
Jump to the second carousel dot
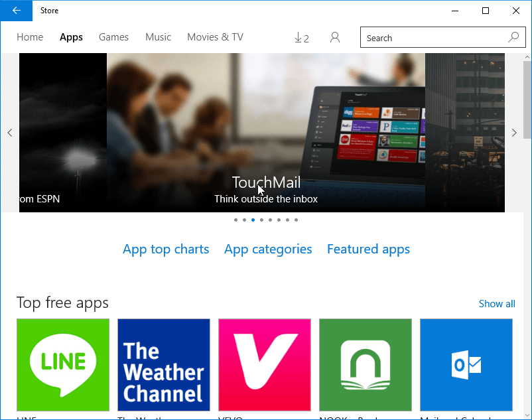(x=244, y=220)
